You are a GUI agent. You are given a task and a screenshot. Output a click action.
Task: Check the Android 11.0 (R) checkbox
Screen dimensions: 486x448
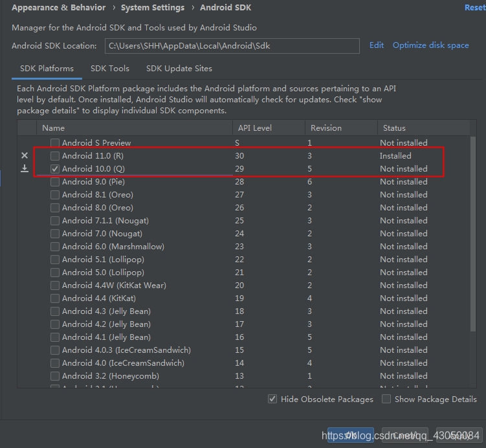tap(55, 155)
